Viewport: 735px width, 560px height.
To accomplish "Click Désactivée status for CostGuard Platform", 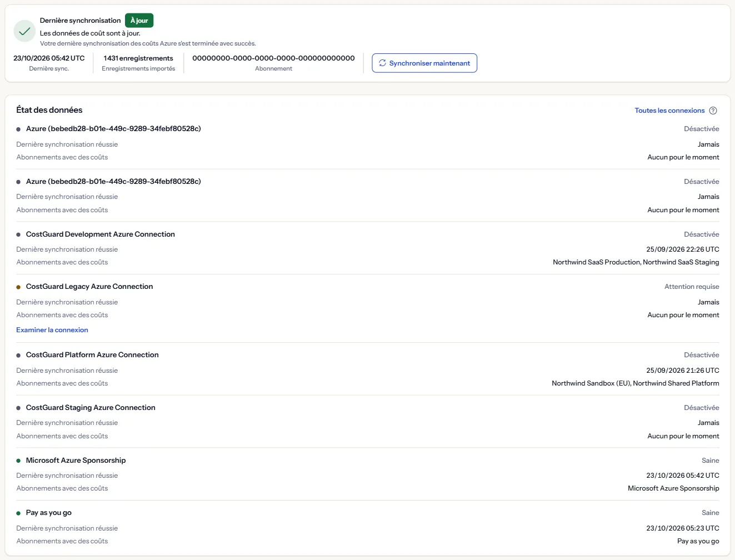I will point(702,355).
